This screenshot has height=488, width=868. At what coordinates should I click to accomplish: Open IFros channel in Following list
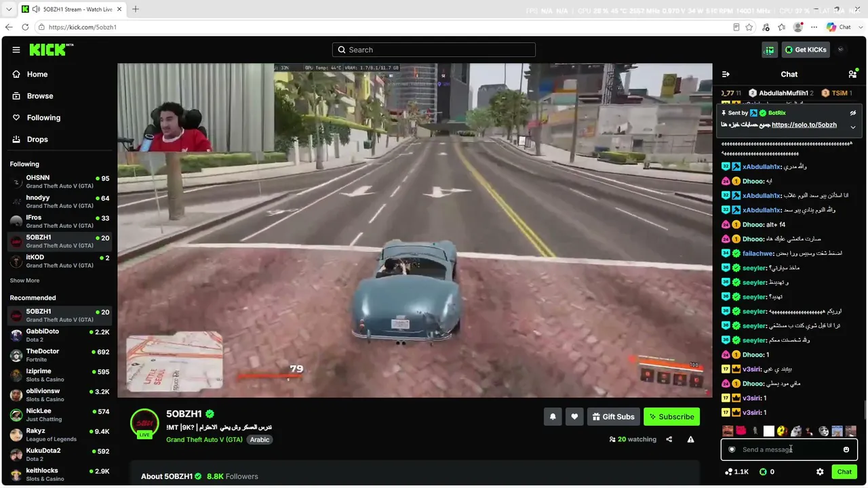coord(60,222)
